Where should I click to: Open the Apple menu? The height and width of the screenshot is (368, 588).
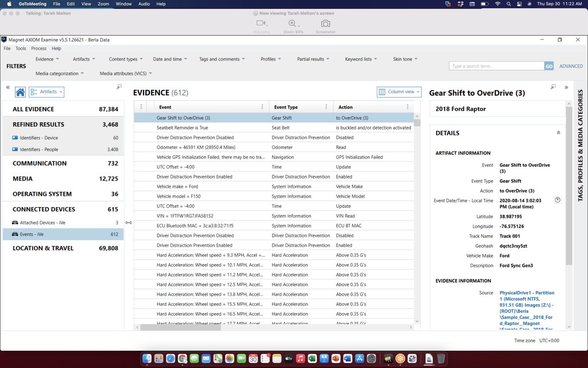click(x=9, y=4)
